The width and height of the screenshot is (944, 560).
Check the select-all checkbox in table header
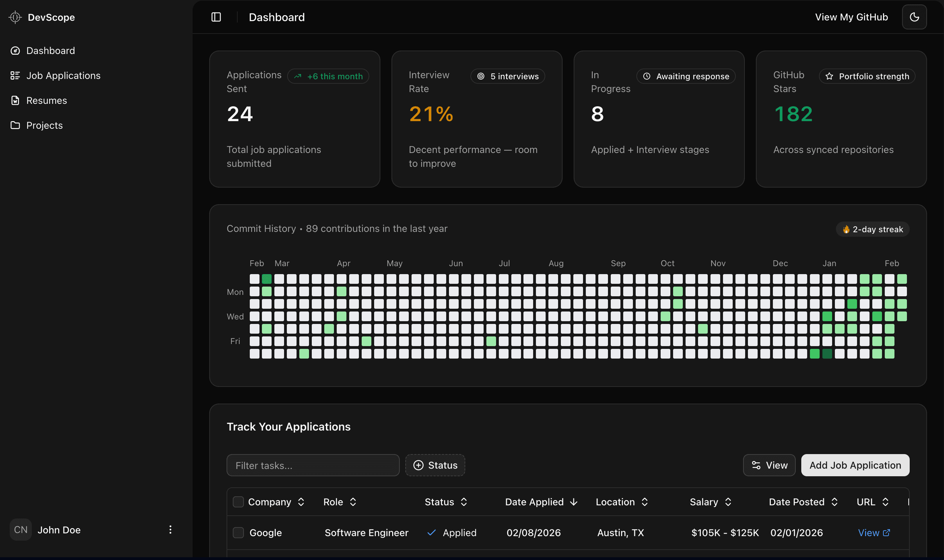tap(238, 502)
